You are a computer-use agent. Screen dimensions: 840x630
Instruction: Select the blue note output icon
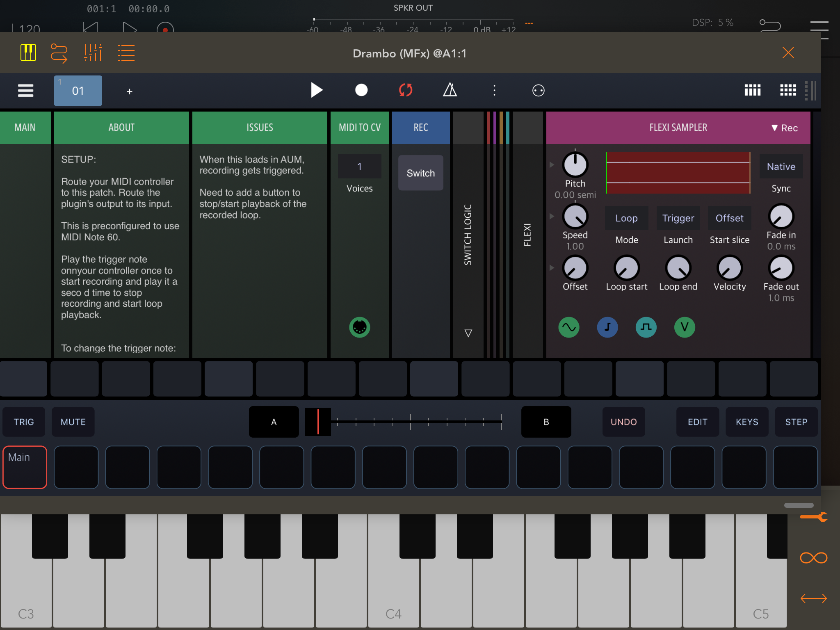pyautogui.click(x=607, y=327)
